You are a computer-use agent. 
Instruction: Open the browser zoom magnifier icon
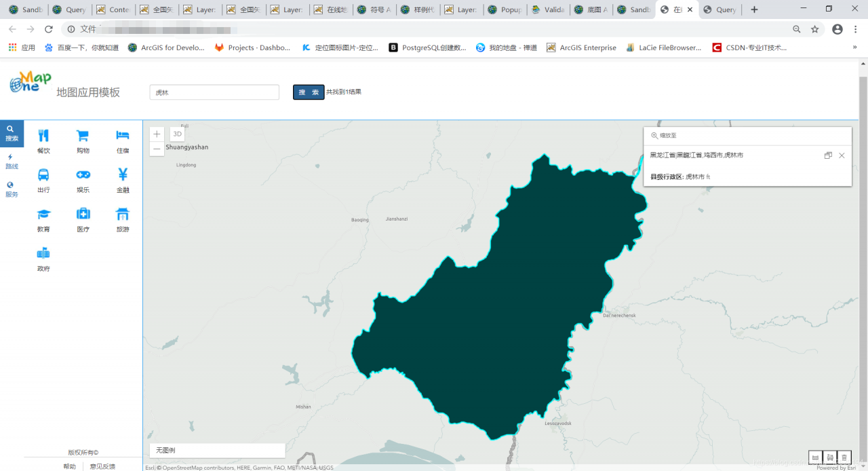pyautogui.click(x=797, y=29)
